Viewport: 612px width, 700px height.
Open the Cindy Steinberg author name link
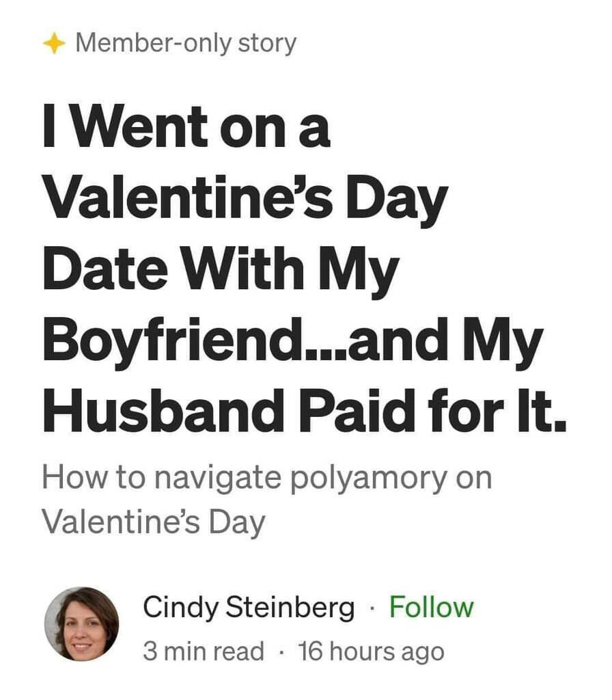(249, 607)
